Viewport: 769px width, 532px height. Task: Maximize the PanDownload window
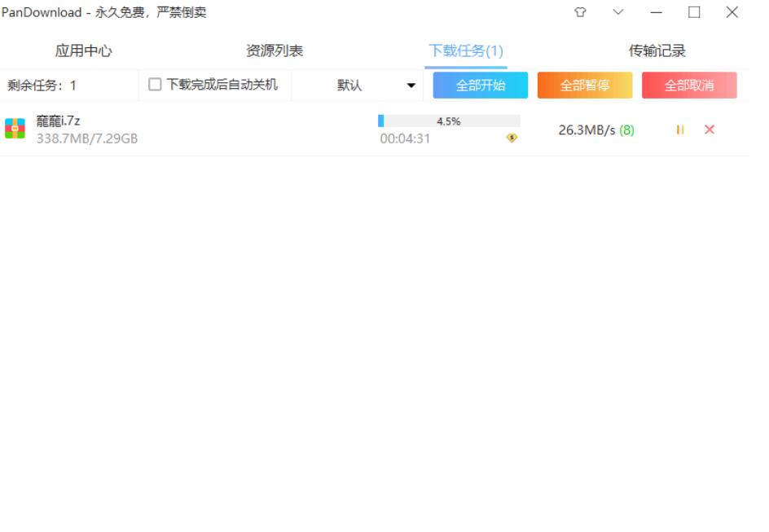point(694,12)
